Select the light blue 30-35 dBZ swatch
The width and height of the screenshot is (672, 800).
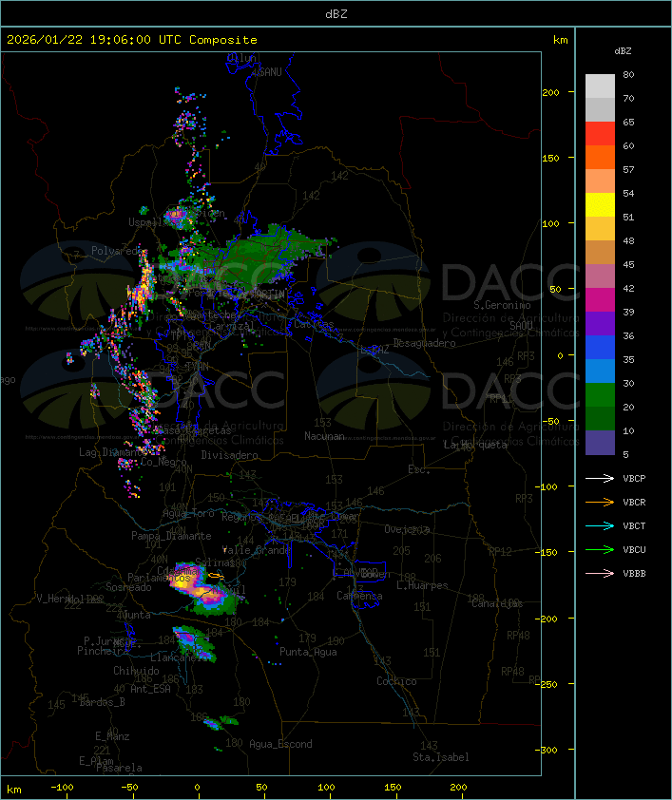pyautogui.click(x=600, y=371)
